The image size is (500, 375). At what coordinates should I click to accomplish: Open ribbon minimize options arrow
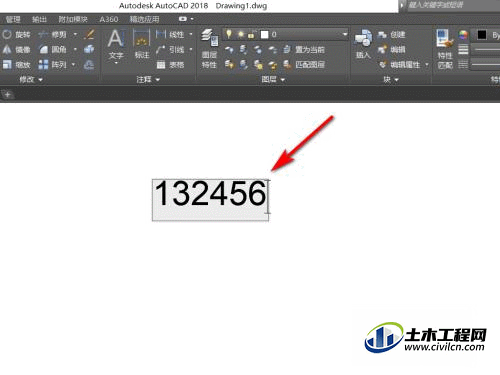pos(192,19)
